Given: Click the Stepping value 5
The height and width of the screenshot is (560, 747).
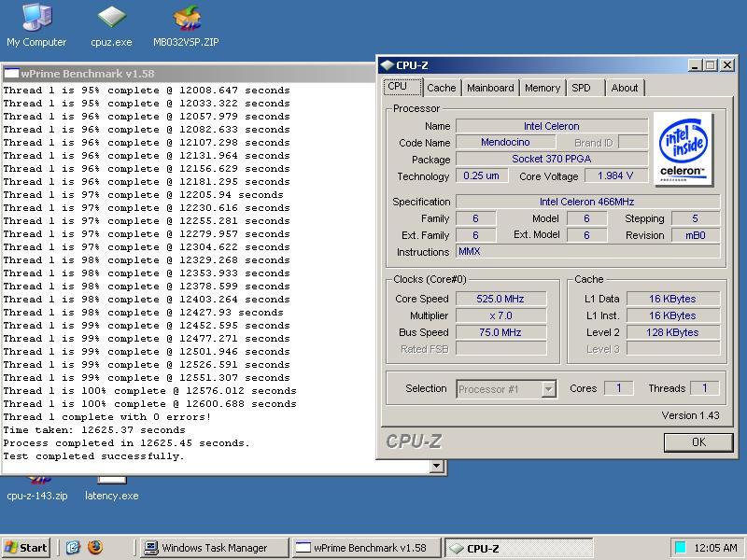Looking at the screenshot, I should pyautogui.click(x=696, y=218).
